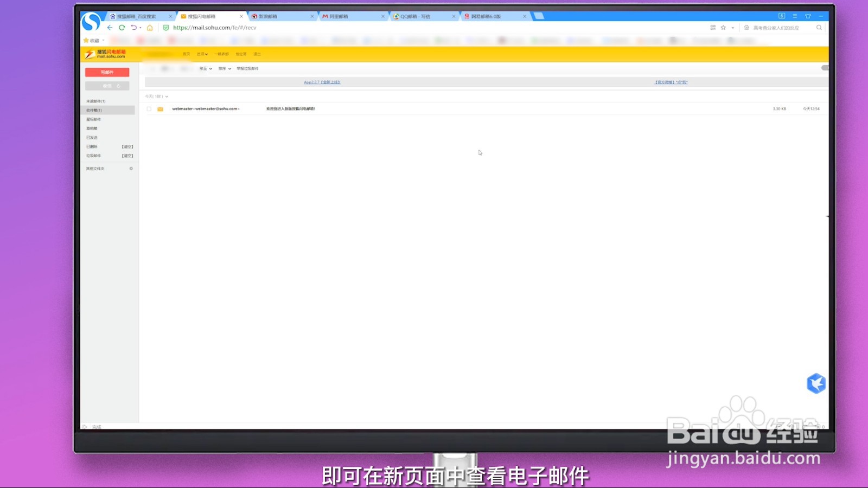Image resolution: width=868 pixels, height=488 pixels.
Task: Open the App2.2.7 announcement link
Action: (322, 82)
